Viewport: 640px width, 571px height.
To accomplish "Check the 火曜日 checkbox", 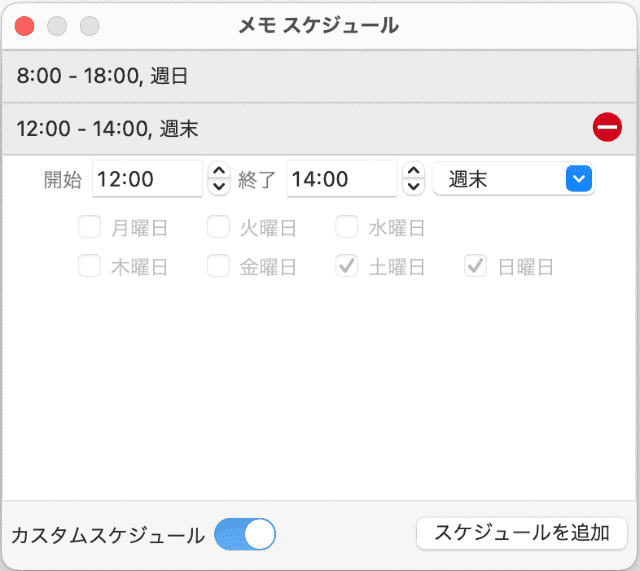I will coord(218,227).
